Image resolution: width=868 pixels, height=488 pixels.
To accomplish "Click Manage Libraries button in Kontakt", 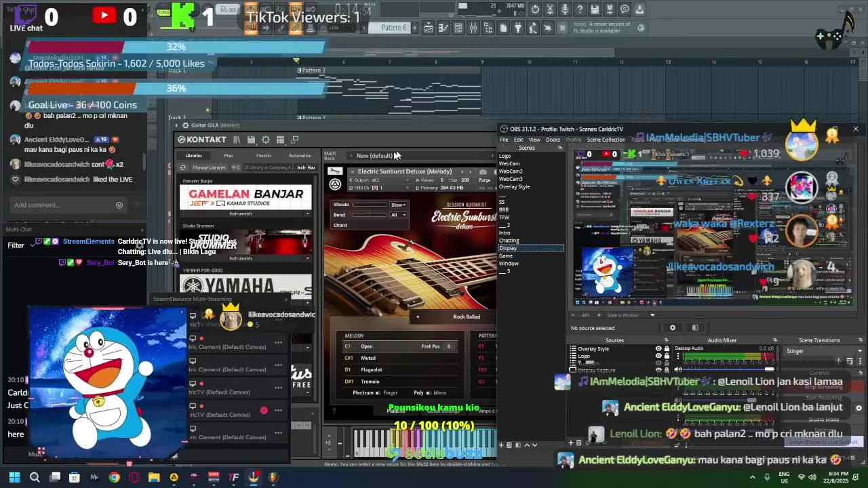I will pos(210,167).
